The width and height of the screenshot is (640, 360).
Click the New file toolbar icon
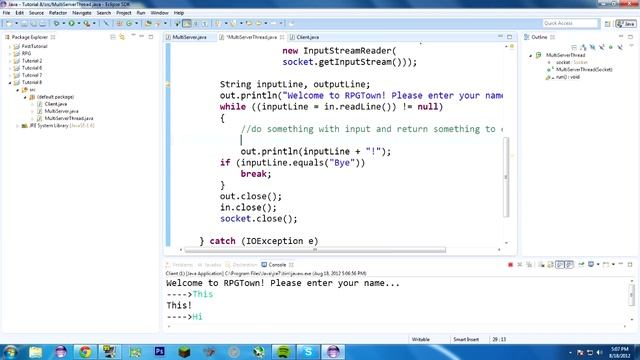[x=9, y=23]
